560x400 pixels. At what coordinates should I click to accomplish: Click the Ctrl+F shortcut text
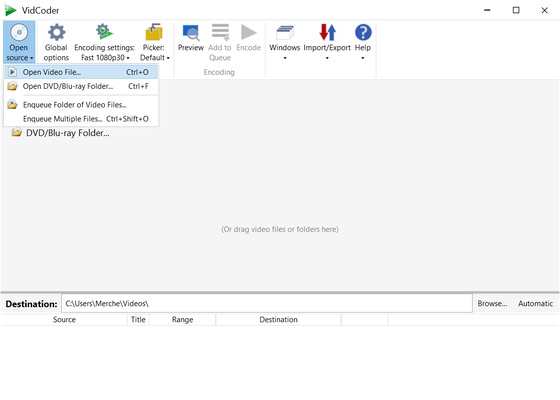pos(138,86)
